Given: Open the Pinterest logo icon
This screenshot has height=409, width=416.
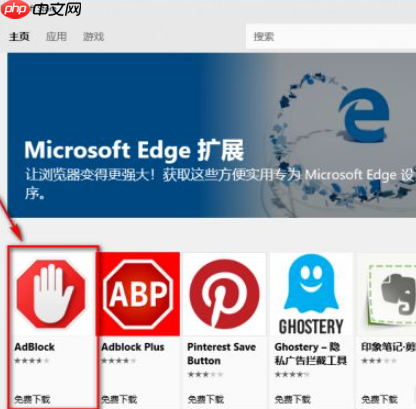Looking at the screenshot, I should click(x=224, y=294).
